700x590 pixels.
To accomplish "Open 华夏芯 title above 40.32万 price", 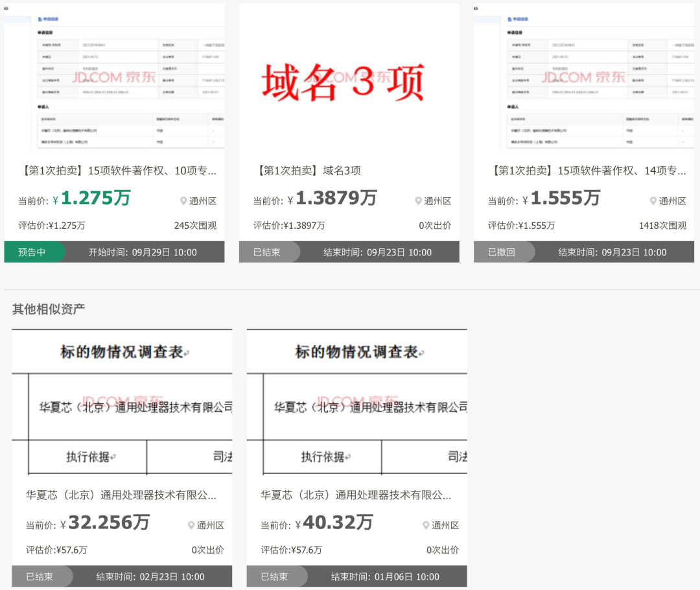I will pos(356,495).
